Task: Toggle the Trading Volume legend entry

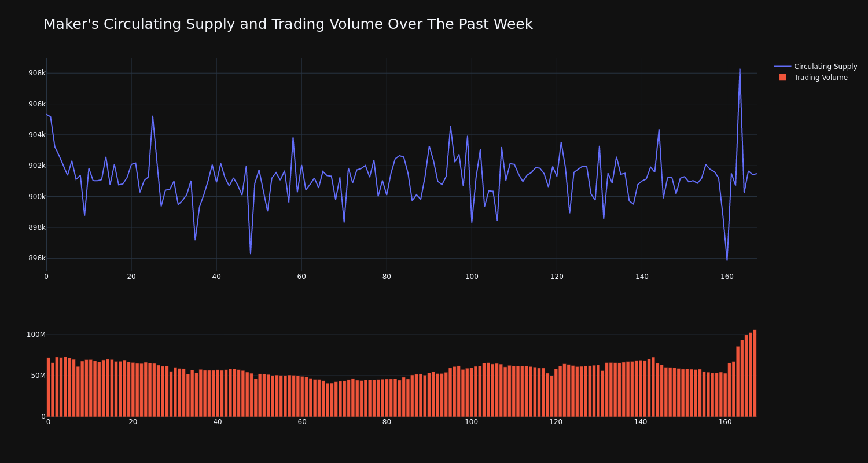Action: click(x=813, y=78)
